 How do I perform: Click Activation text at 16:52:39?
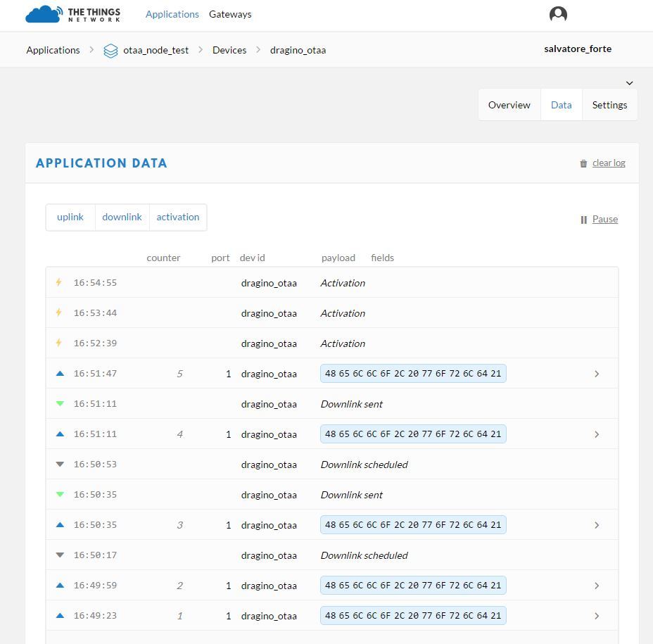pyautogui.click(x=343, y=343)
